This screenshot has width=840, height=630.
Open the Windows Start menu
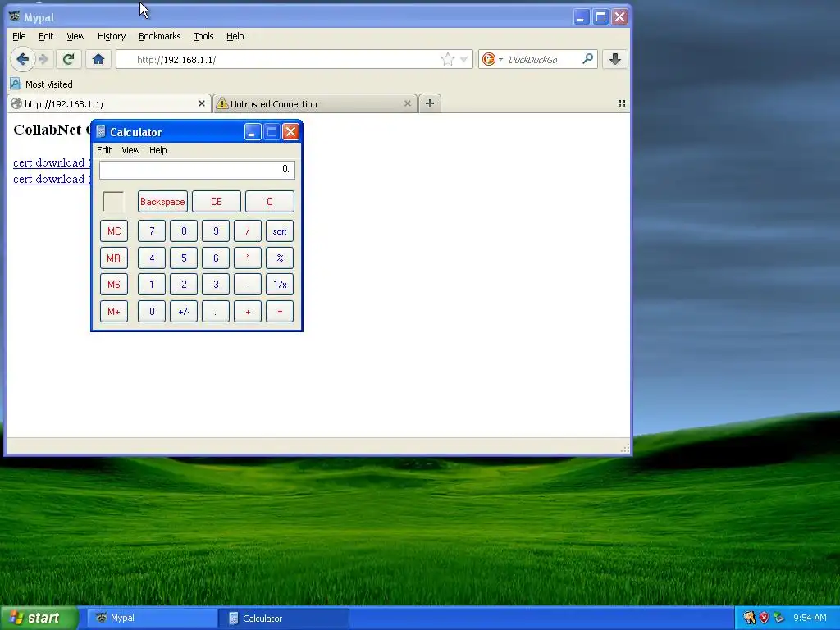click(39, 619)
